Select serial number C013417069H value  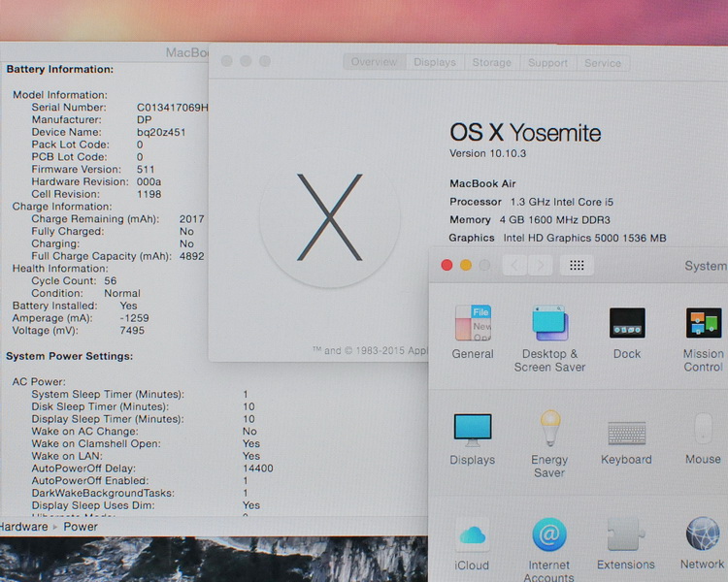pyautogui.click(x=172, y=108)
